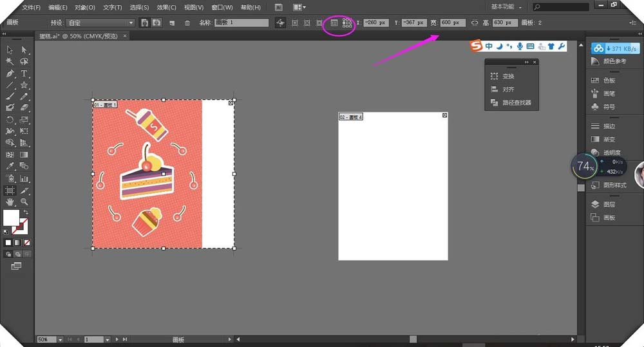The width and height of the screenshot is (644, 347).
Task: Collapse right panel dock double-arrow
Action: coord(640,34)
